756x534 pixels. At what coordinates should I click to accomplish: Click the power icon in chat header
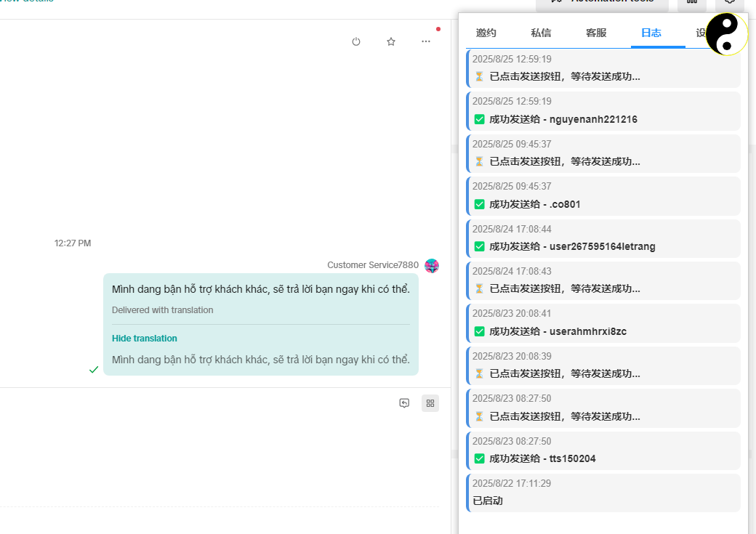pos(356,42)
